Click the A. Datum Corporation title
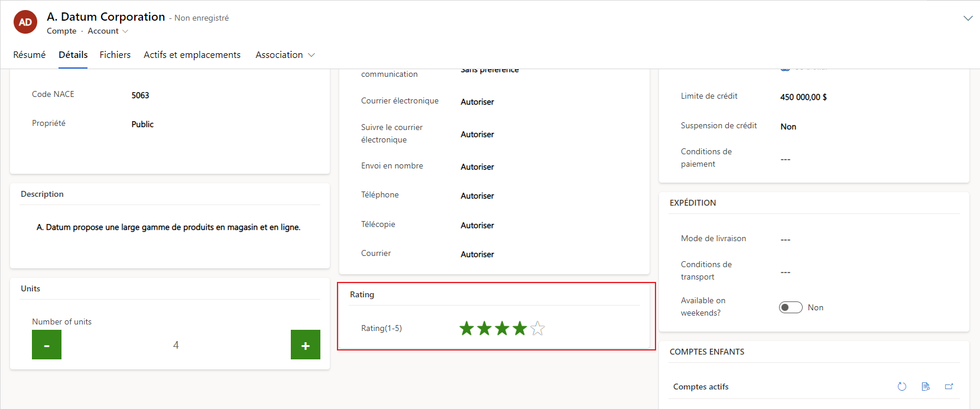The height and width of the screenshot is (409, 980). pyautogui.click(x=106, y=17)
